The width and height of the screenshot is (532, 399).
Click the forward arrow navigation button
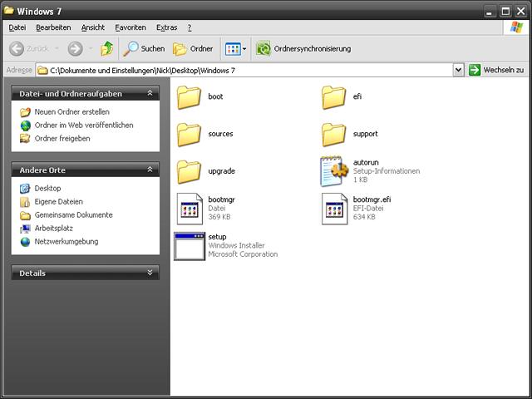coord(75,49)
